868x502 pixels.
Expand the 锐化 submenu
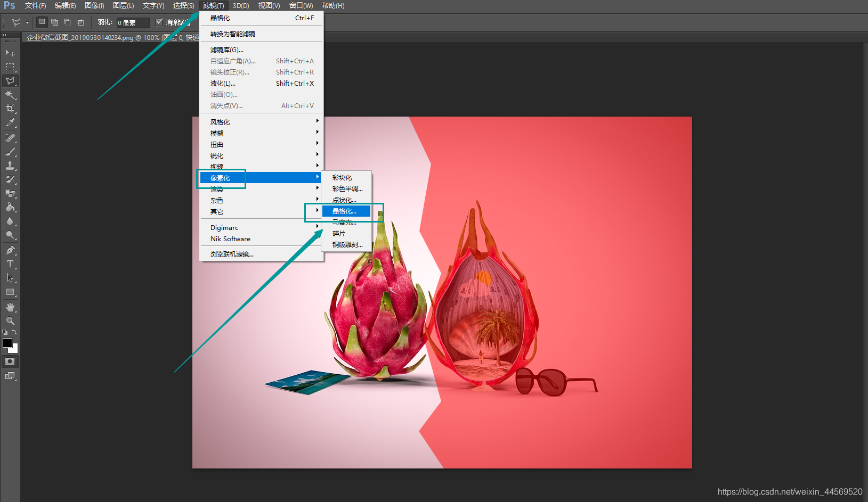coord(261,155)
